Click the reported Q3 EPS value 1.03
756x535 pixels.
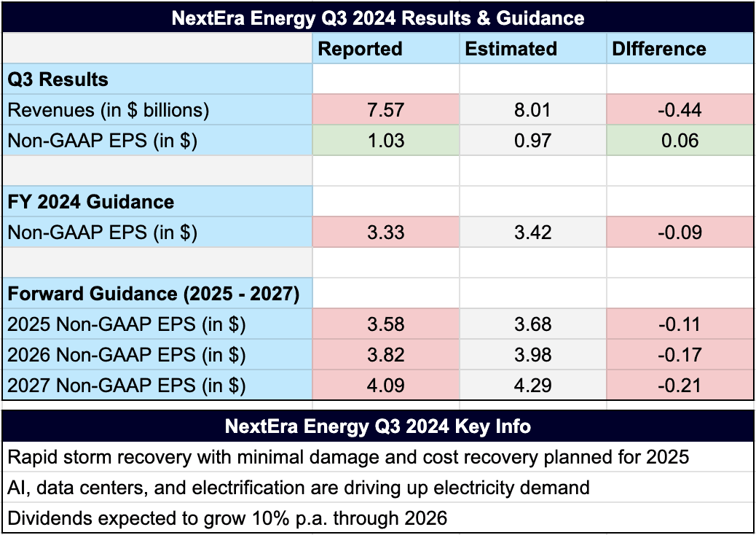coord(386,141)
